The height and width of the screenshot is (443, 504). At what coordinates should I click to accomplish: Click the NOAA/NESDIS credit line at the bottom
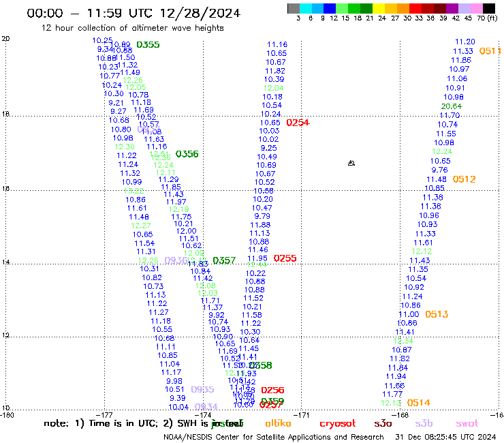click(274, 438)
